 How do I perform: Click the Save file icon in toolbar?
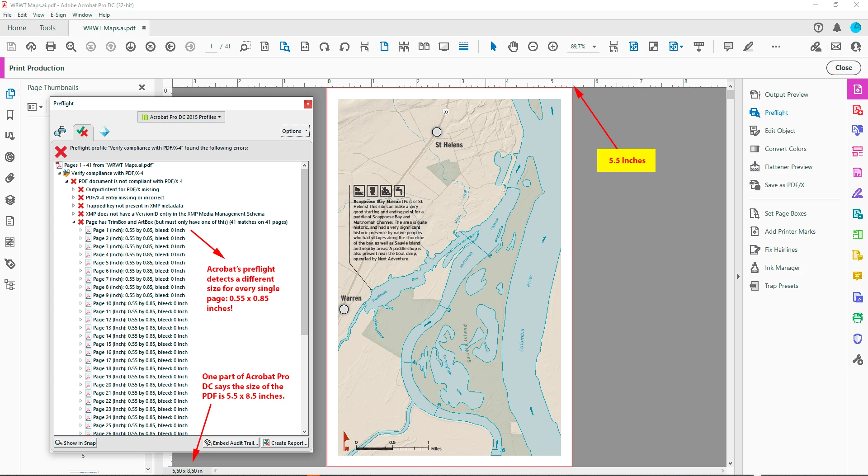(11, 47)
